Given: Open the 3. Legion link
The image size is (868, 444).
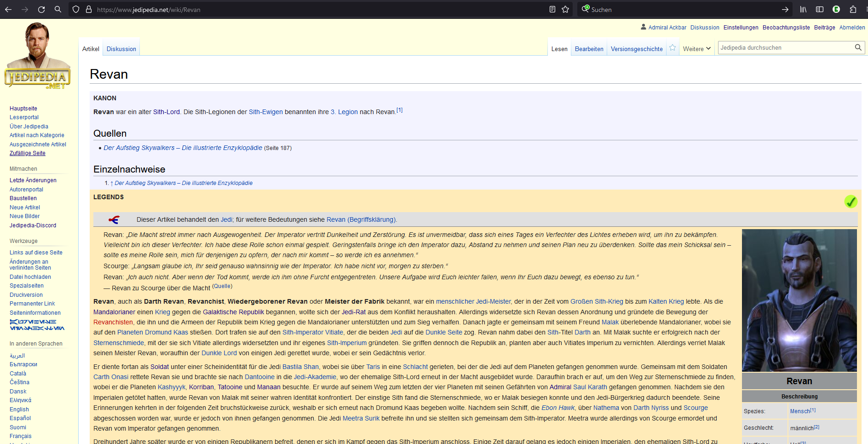Looking at the screenshot, I should point(344,112).
